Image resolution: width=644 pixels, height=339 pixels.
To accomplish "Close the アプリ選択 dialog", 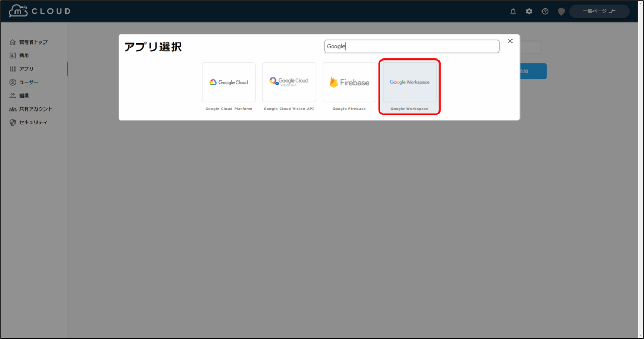I will point(510,41).
